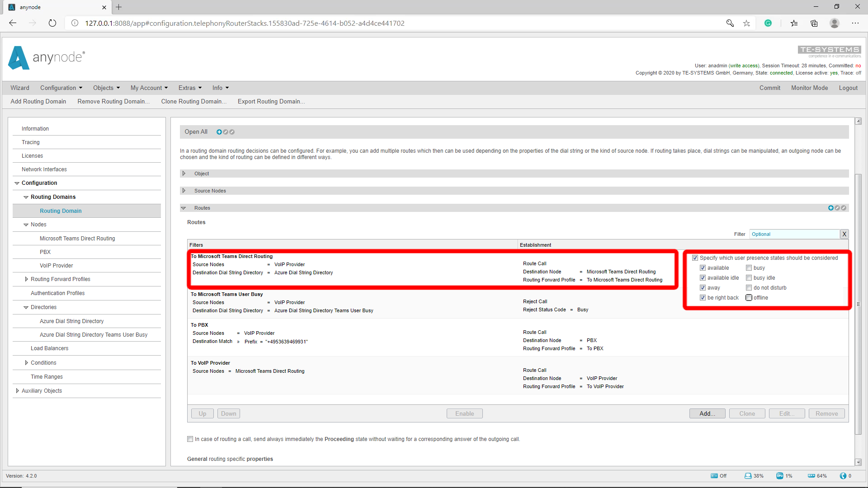This screenshot has width=868, height=488.
Task: Click the anynode logo
Action: [x=47, y=58]
